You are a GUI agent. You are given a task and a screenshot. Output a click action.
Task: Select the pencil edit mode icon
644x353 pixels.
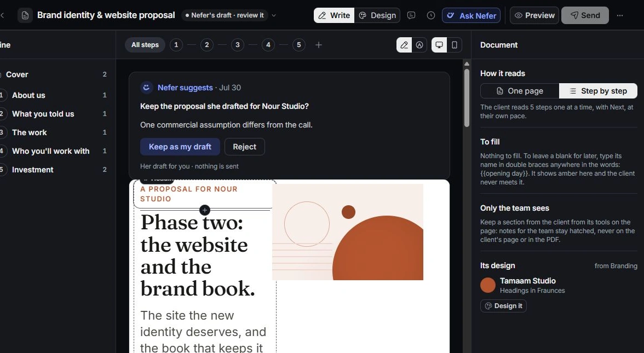click(x=404, y=45)
